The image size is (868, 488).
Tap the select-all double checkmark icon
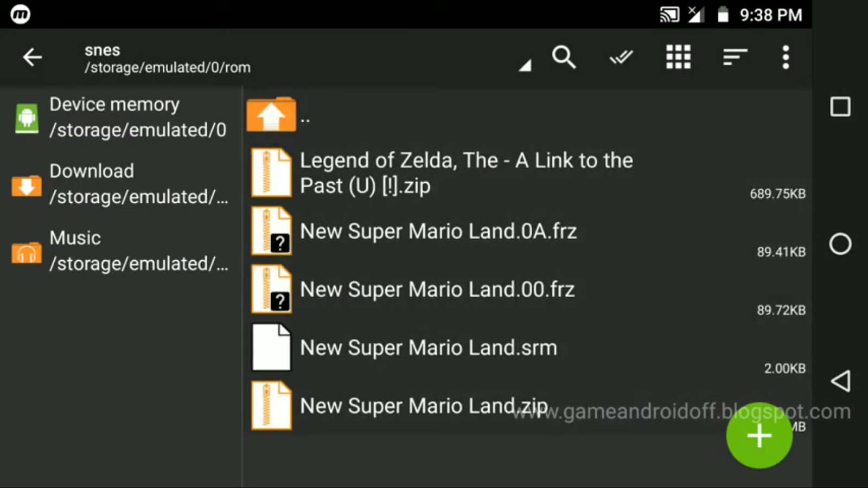pyautogui.click(x=621, y=57)
